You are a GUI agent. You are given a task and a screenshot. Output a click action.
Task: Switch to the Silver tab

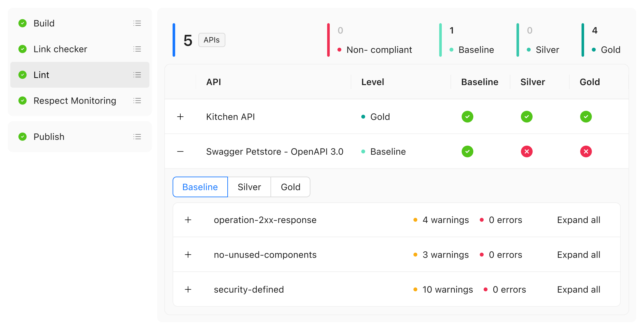(249, 187)
